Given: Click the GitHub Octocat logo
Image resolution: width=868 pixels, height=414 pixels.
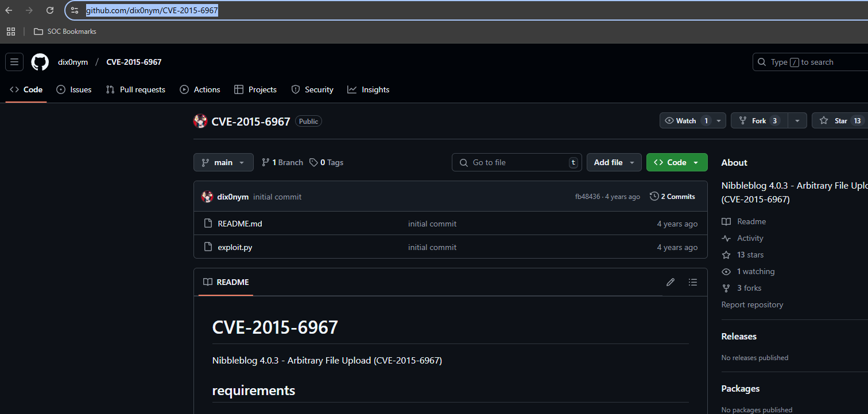Looking at the screenshot, I should [40, 62].
